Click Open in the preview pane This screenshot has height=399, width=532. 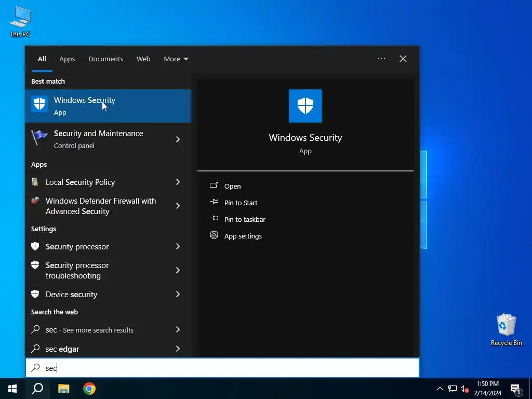coord(232,186)
